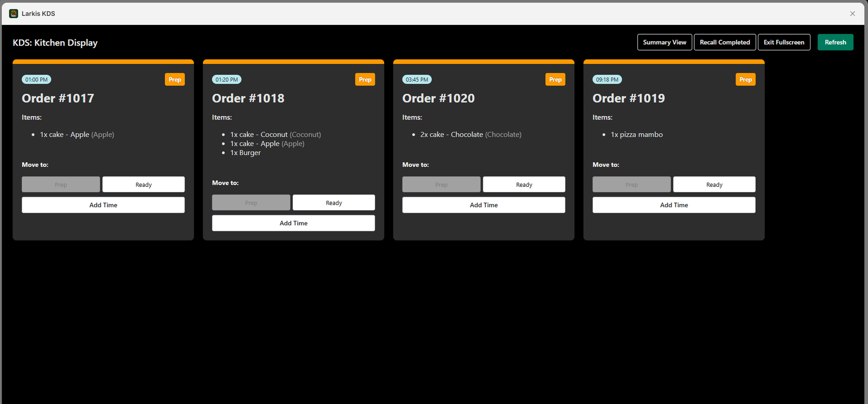Click Prep move button on Order #1020
Image resolution: width=868 pixels, height=404 pixels.
click(x=442, y=185)
